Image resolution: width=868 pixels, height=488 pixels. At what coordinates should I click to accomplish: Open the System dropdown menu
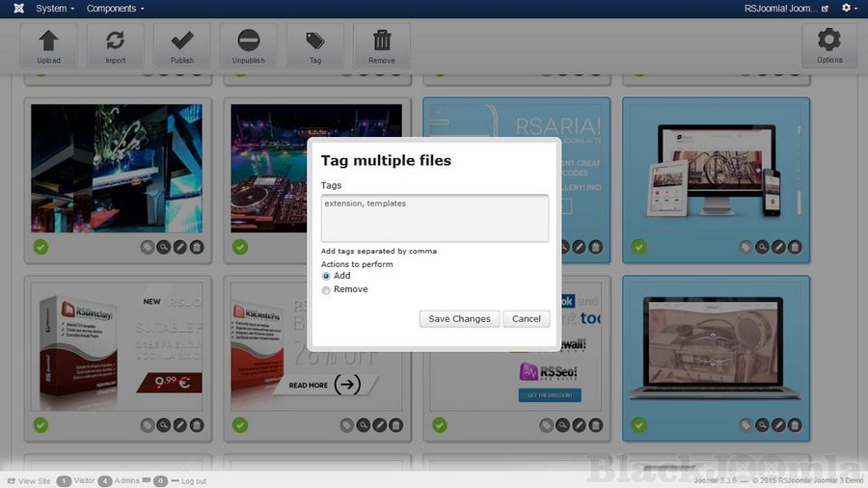[54, 9]
